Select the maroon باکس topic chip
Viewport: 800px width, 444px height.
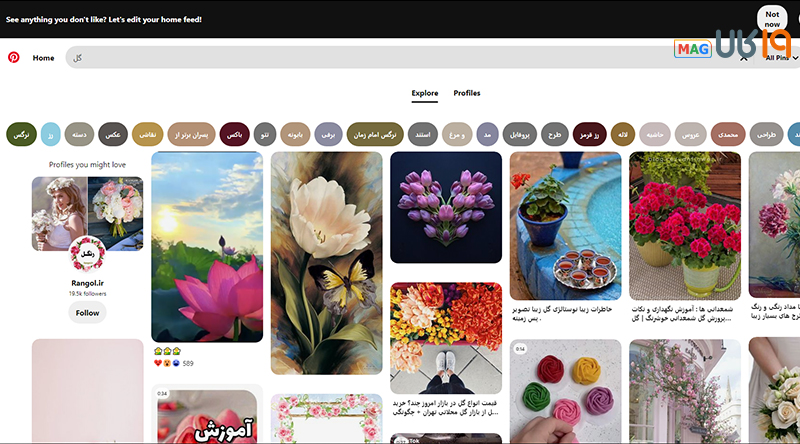234,133
